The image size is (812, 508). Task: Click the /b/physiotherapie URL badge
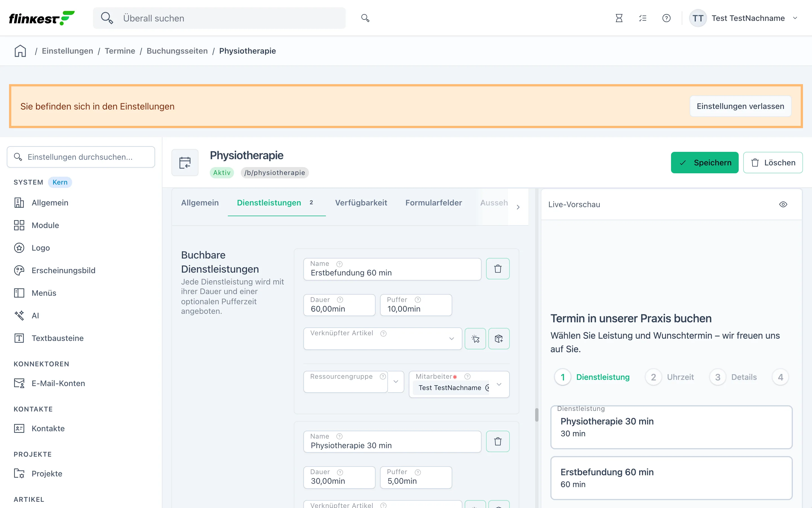pos(275,173)
